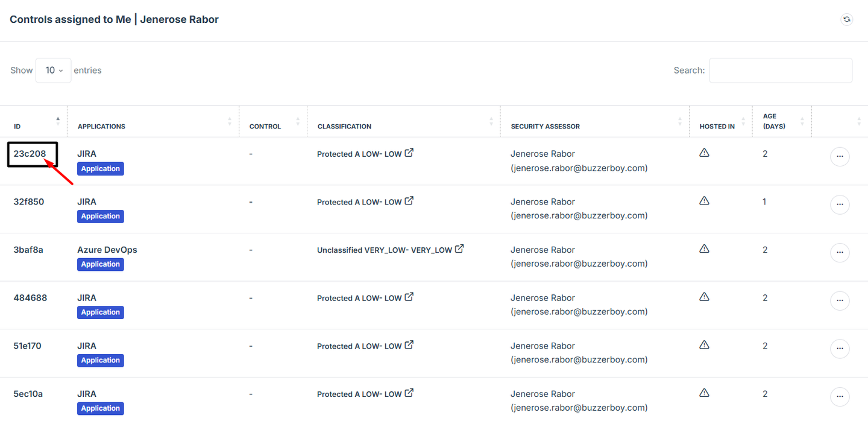Open ellipsis actions menu for 3baf8a row

point(840,253)
